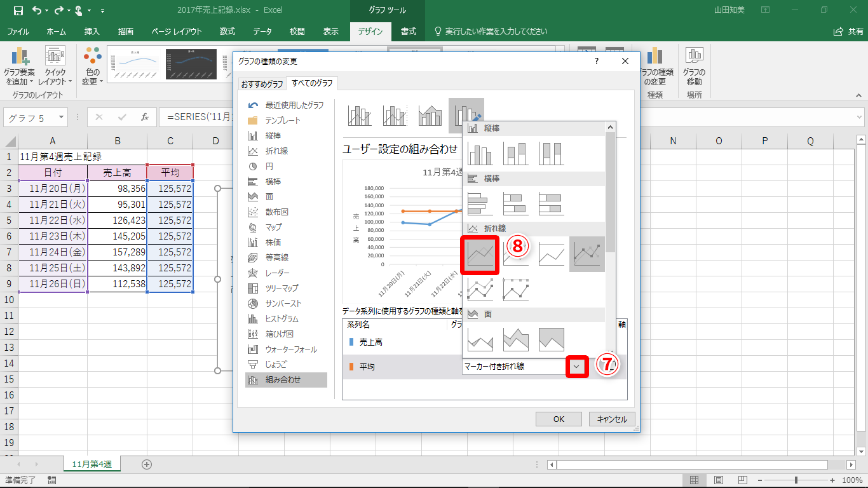Click the キャンセル button
Screen dimensions: 868x488
(612, 419)
